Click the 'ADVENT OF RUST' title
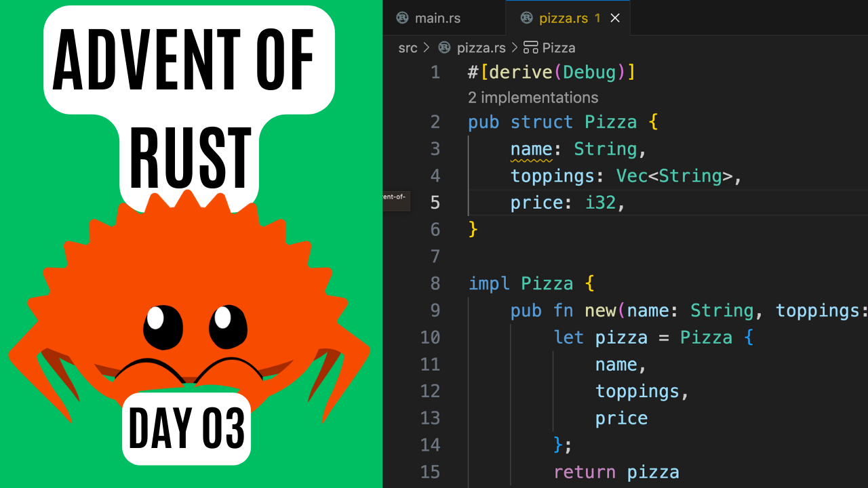 coord(189,108)
